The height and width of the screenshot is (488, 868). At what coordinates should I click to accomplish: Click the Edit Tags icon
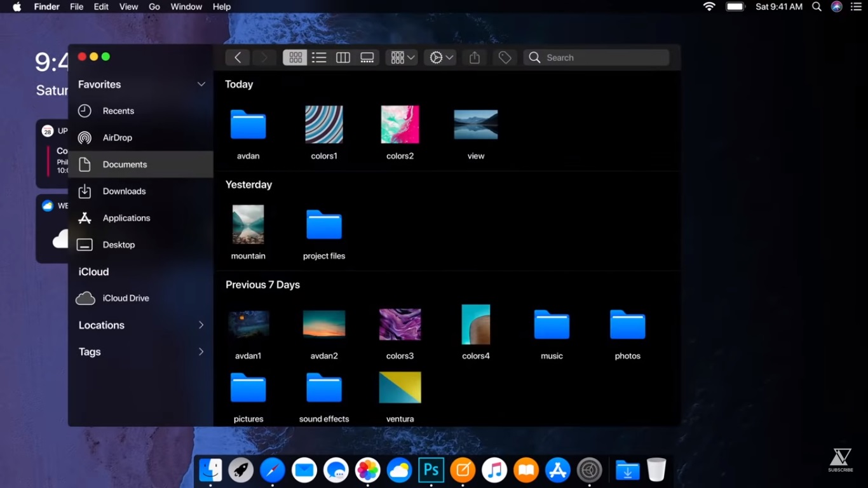505,58
